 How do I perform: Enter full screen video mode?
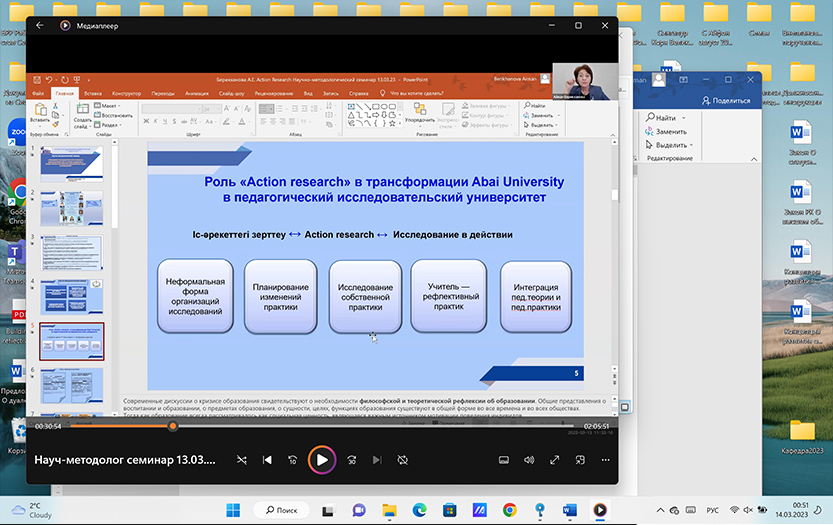point(554,460)
